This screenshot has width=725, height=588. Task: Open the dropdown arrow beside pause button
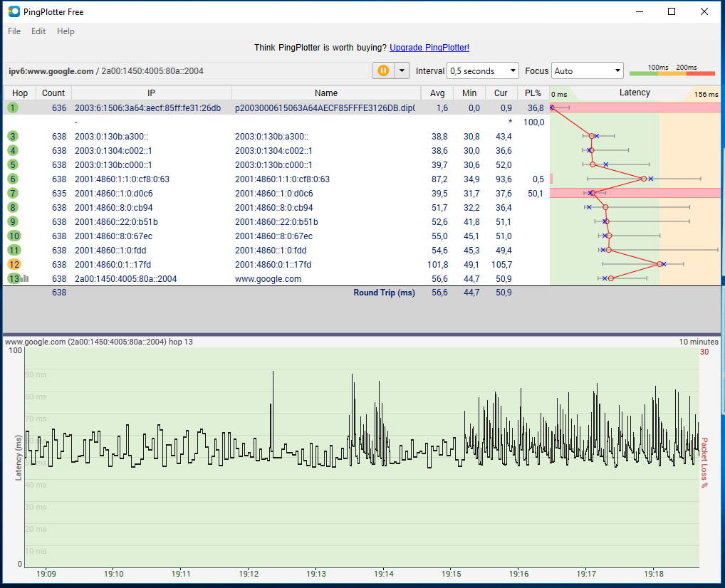pyautogui.click(x=402, y=70)
